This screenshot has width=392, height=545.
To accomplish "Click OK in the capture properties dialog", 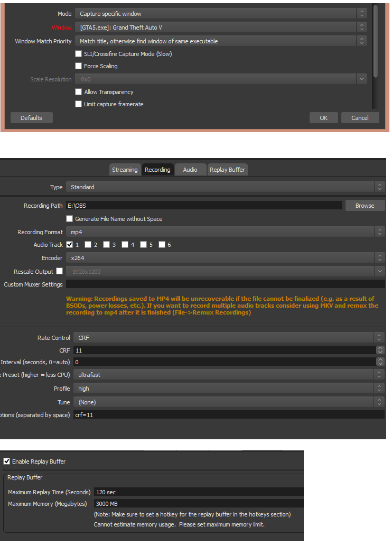I will pyautogui.click(x=323, y=118).
